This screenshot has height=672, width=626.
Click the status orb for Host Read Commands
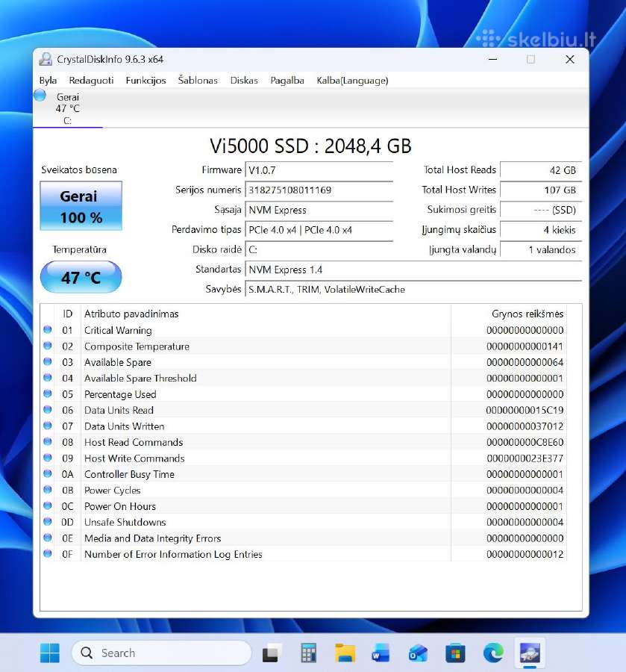click(x=48, y=441)
